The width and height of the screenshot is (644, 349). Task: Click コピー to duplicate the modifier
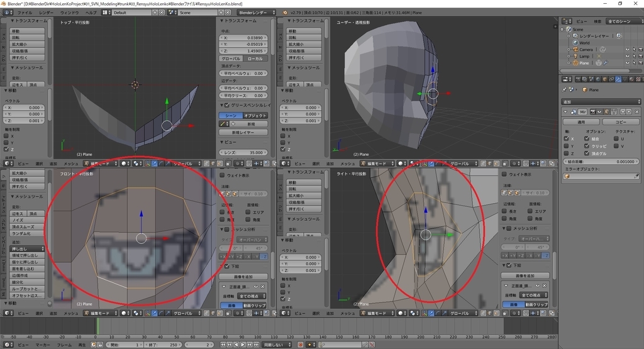point(621,122)
